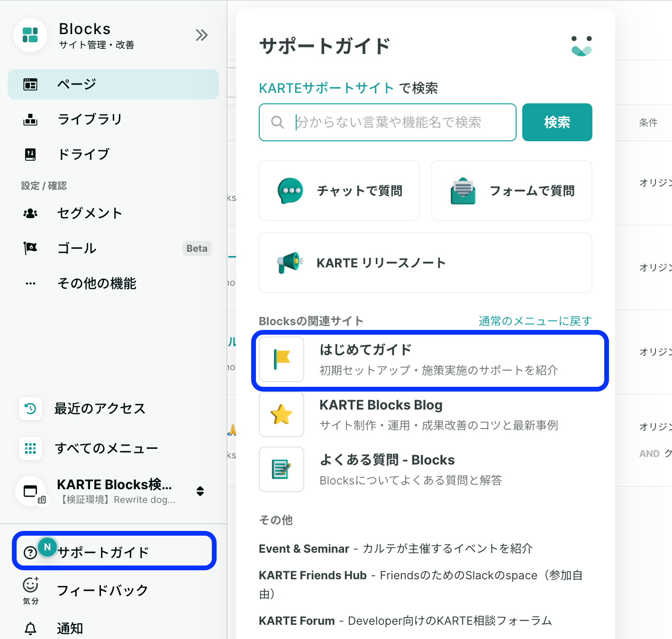
Task: Click the 設定 / 確認 section label
Action: [x=44, y=185]
